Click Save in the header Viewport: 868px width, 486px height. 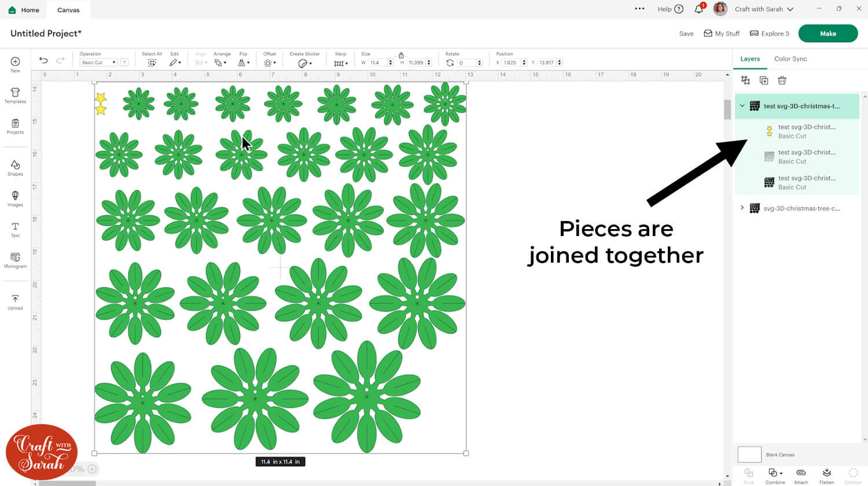click(686, 34)
